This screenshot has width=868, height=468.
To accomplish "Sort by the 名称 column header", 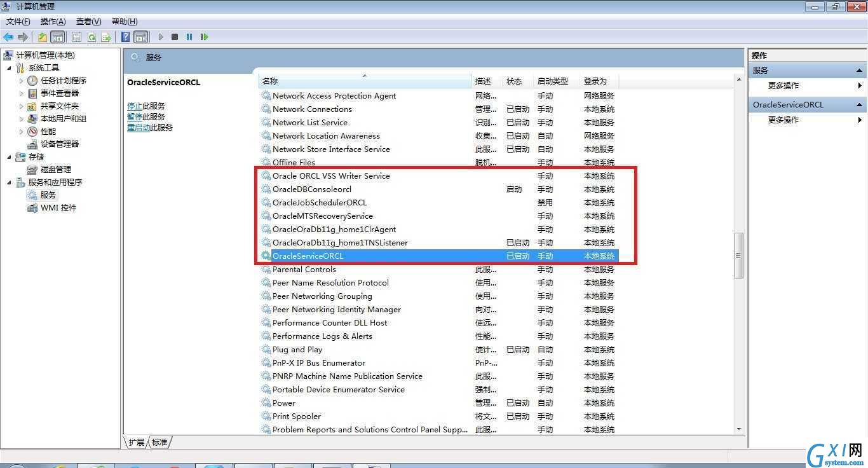I will pos(365,81).
